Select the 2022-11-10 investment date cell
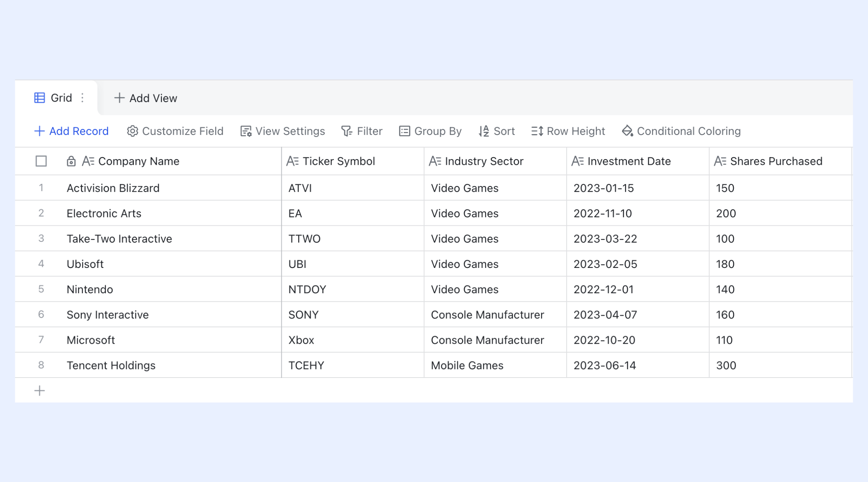 click(x=638, y=213)
